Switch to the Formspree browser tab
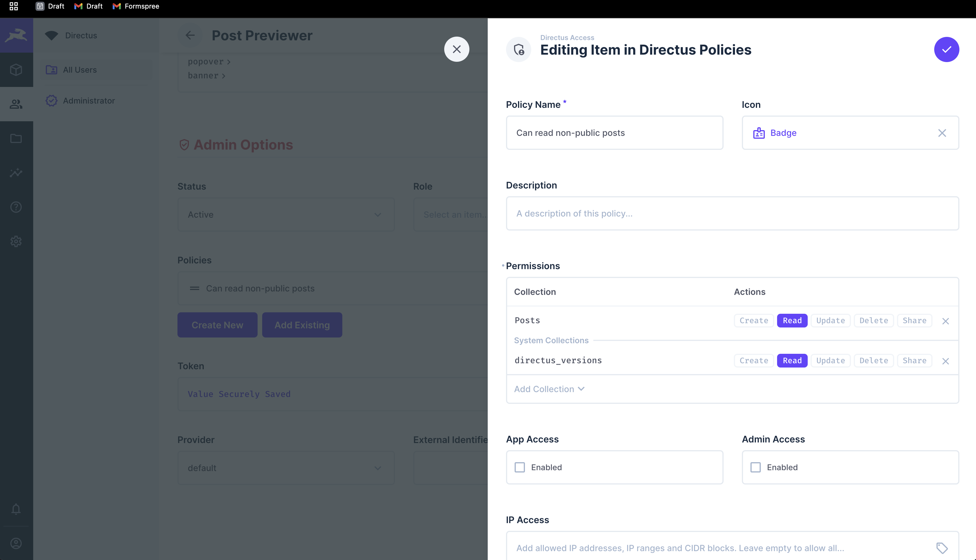This screenshot has height=560, width=976. coord(135,6)
